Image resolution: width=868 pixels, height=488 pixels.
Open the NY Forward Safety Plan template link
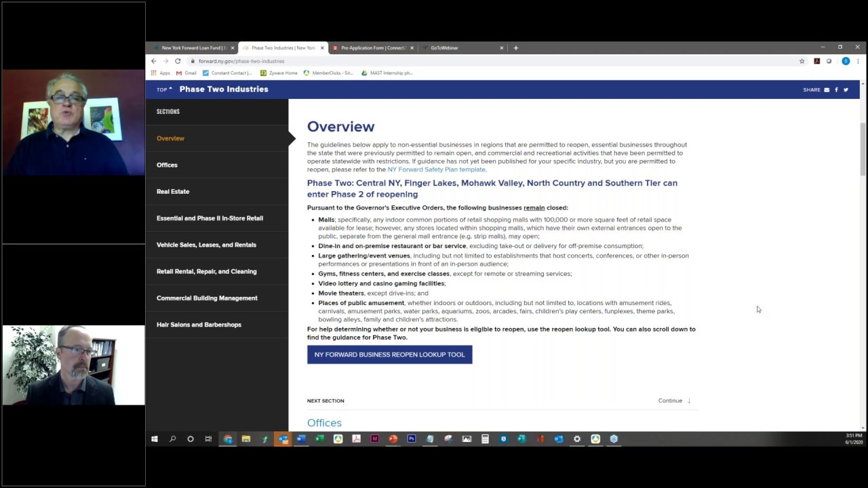pyautogui.click(x=436, y=169)
